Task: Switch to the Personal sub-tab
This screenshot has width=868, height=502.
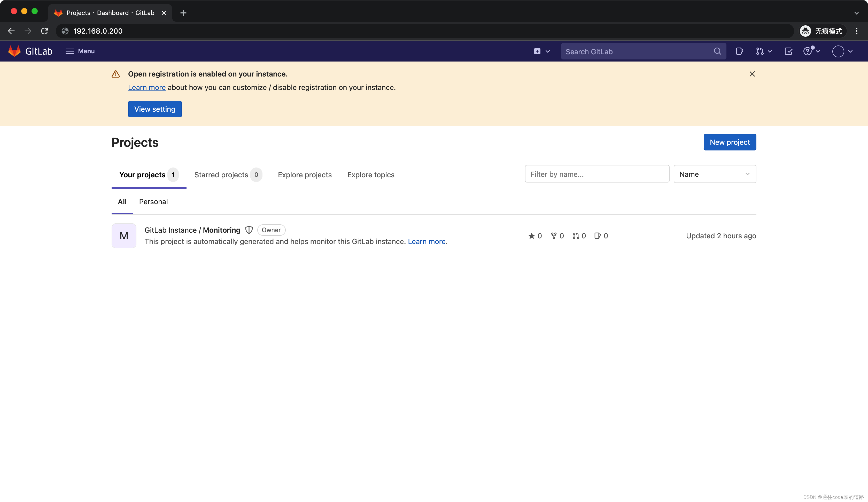Action: coord(153,202)
